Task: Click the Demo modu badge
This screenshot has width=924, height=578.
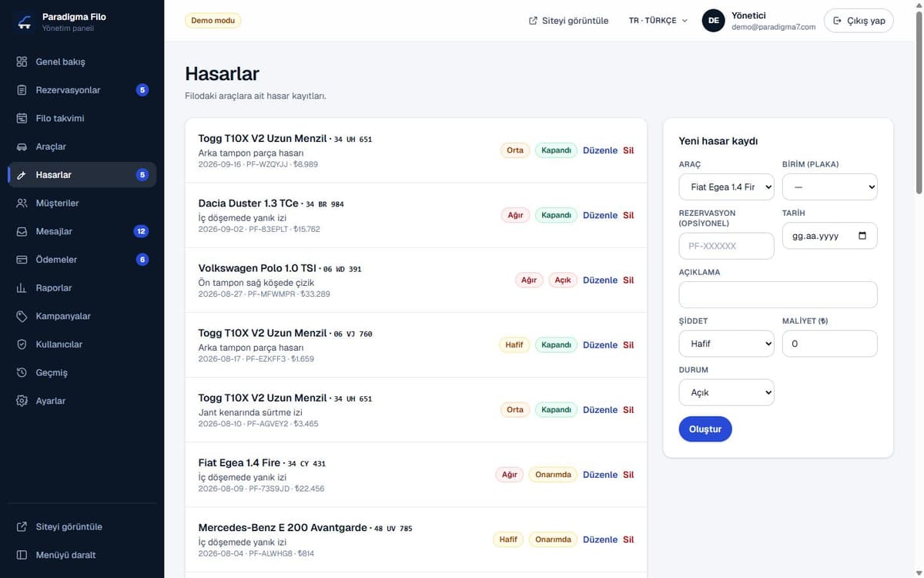Action: click(213, 21)
